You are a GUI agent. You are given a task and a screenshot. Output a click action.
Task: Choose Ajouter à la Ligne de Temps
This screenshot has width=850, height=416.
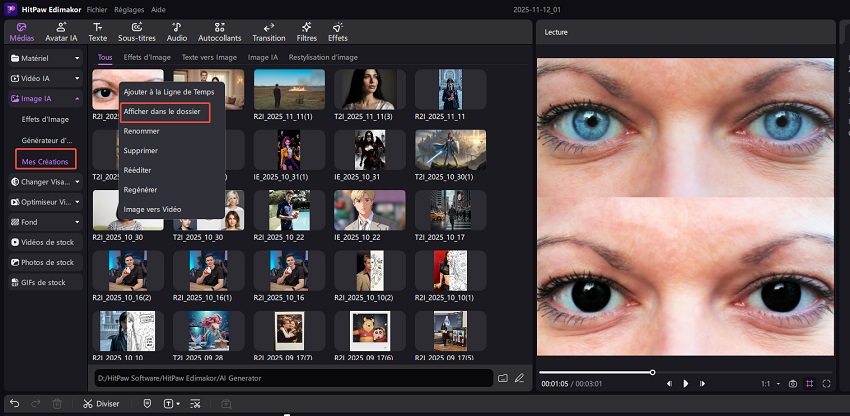click(x=169, y=92)
